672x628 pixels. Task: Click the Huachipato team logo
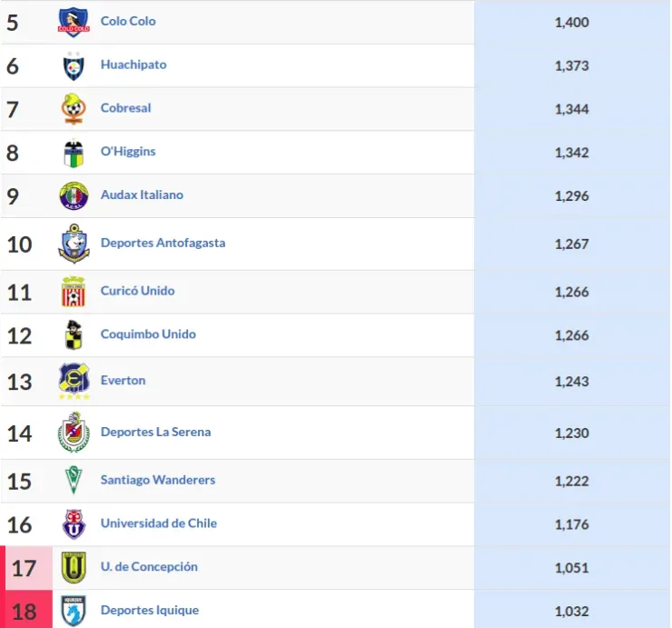point(73,65)
